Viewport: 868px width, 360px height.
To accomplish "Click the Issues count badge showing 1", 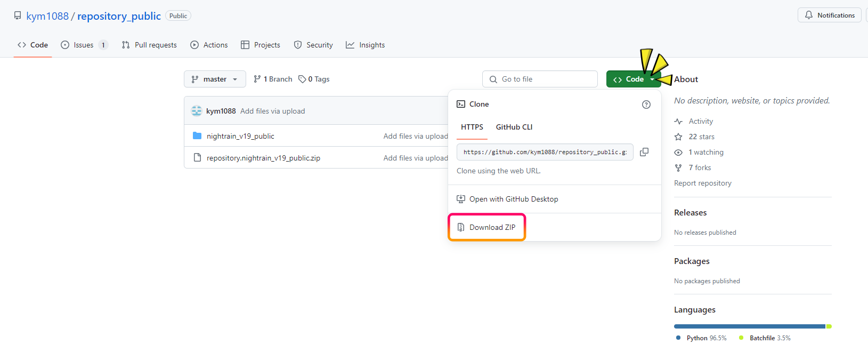I will pos(103,45).
